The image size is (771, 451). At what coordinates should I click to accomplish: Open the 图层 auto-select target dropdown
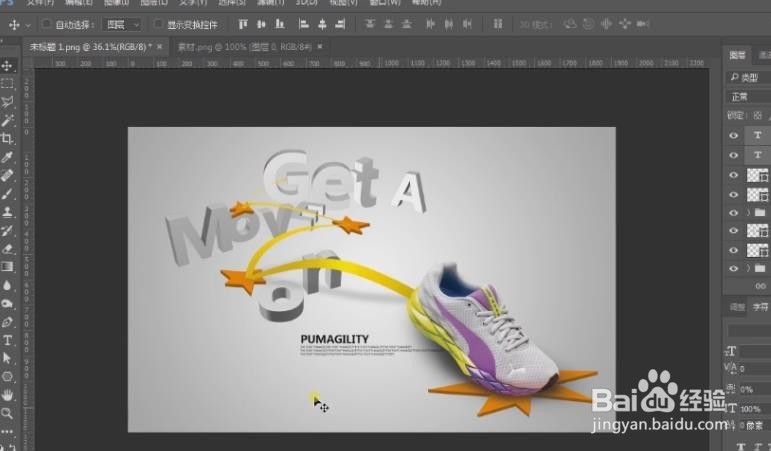121,24
